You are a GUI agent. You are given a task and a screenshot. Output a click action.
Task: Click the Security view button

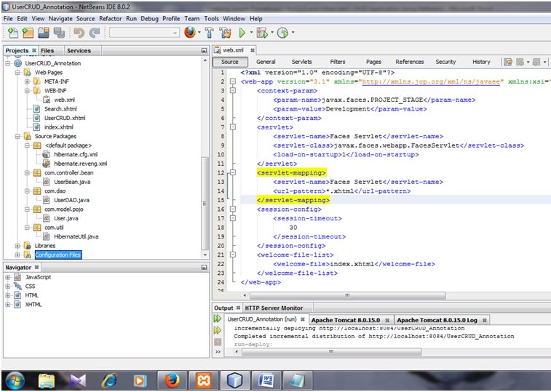click(445, 62)
